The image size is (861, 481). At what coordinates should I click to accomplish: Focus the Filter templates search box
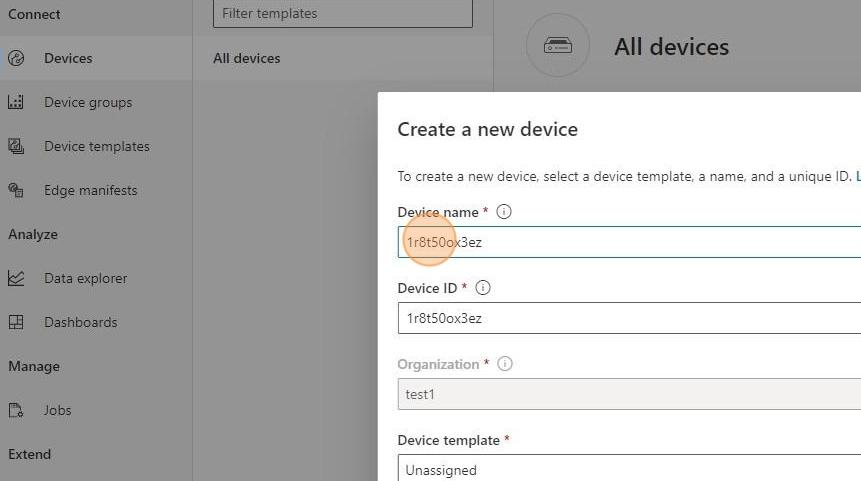(x=342, y=14)
